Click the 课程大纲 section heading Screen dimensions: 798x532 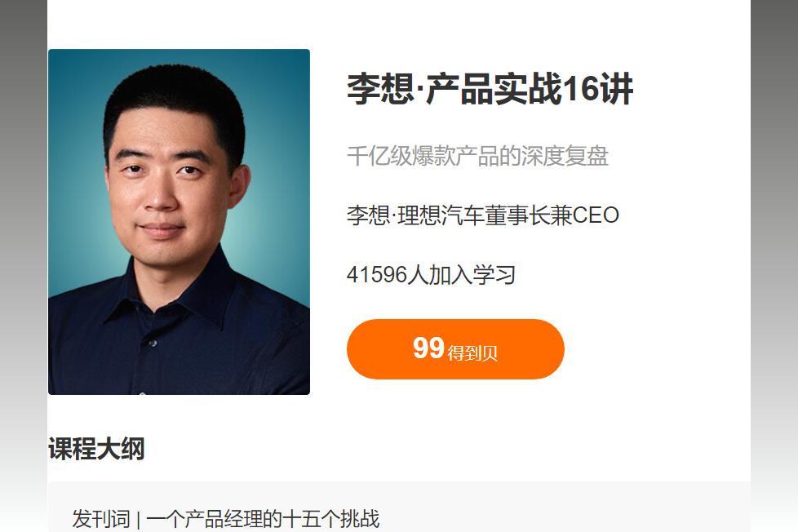click(97, 449)
